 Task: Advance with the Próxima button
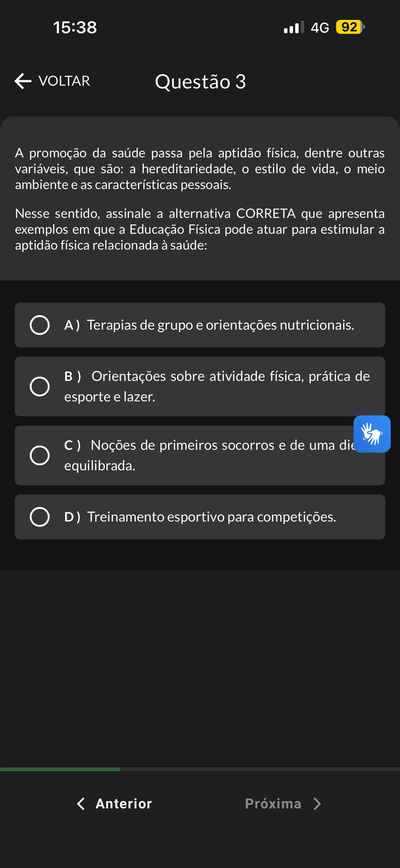click(273, 804)
